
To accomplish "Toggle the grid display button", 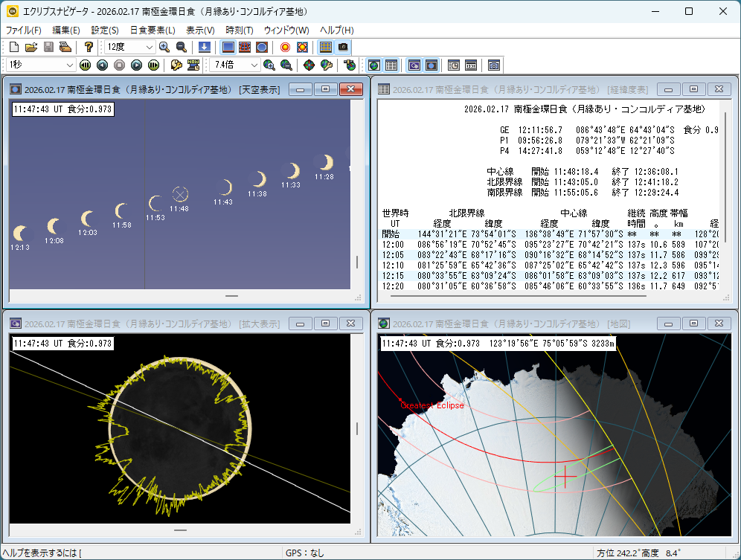I will tap(325, 47).
